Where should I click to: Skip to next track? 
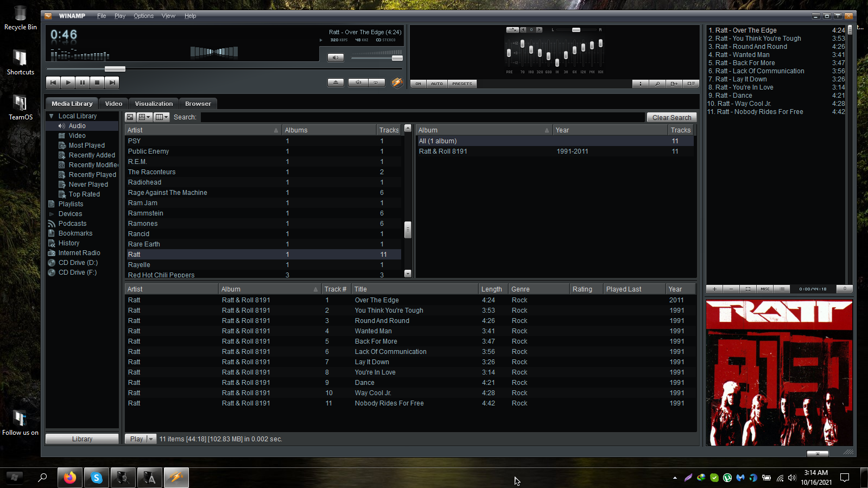[x=112, y=83]
